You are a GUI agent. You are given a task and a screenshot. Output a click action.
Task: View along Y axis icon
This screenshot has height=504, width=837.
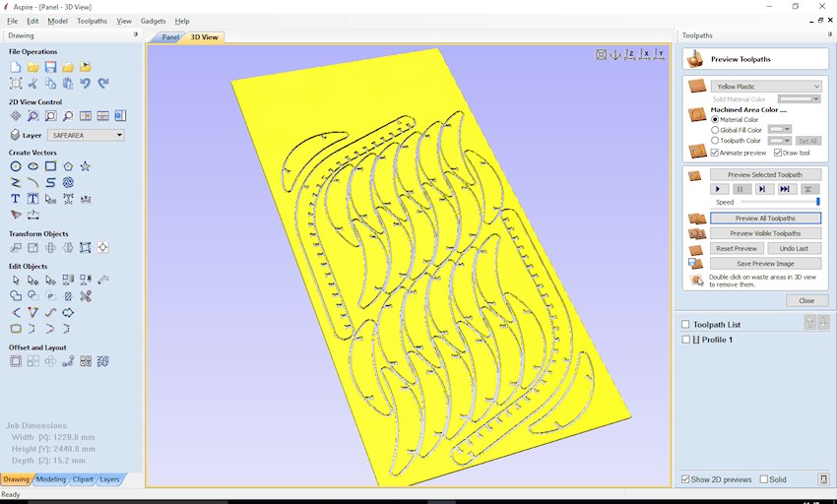pyautogui.click(x=660, y=54)
